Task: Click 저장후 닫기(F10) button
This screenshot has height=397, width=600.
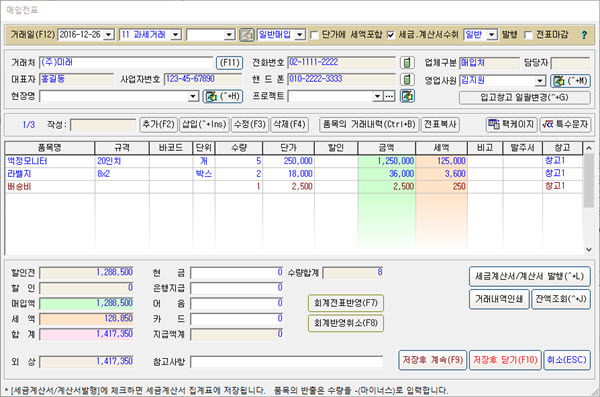Action: (505, 360)
